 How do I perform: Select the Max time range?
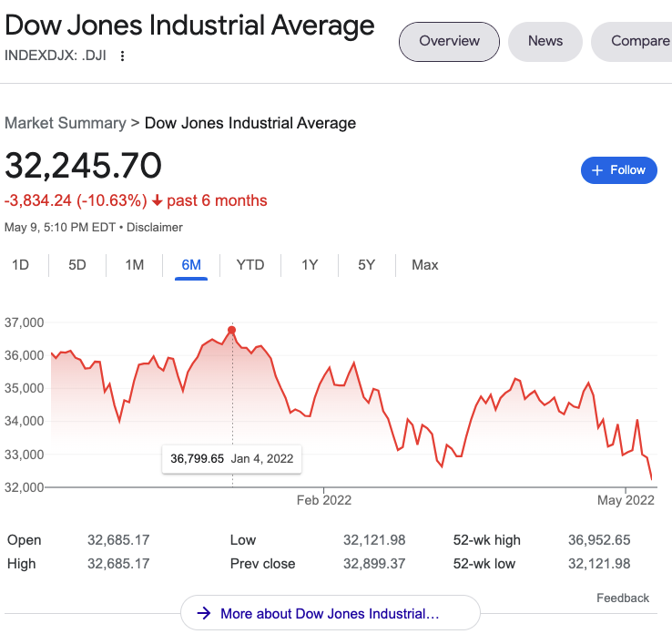point(424,265)
